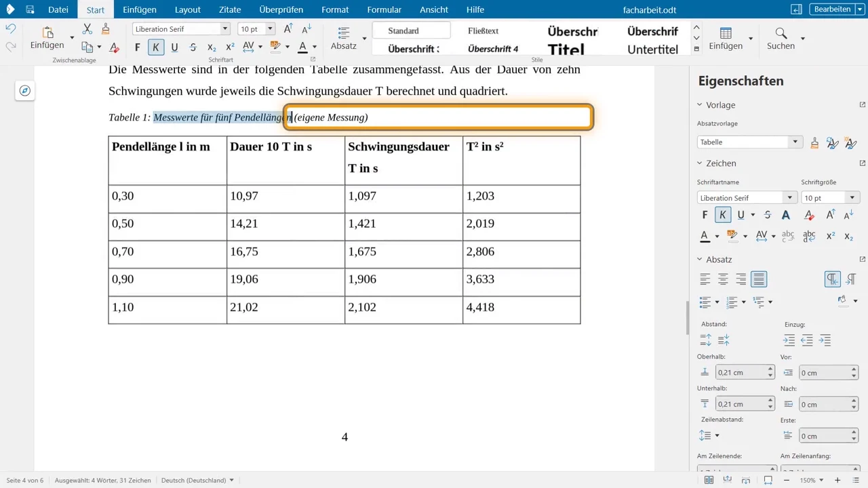This screenshot has width=868, height=488.
Task: Open the ribbon font name dropdown
Action: coord(225,29)
